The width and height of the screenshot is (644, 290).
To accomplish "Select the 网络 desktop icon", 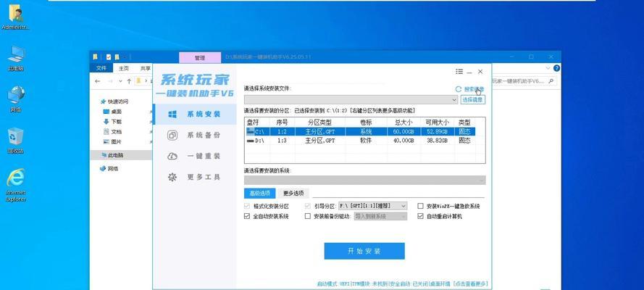I will [16, 100].
